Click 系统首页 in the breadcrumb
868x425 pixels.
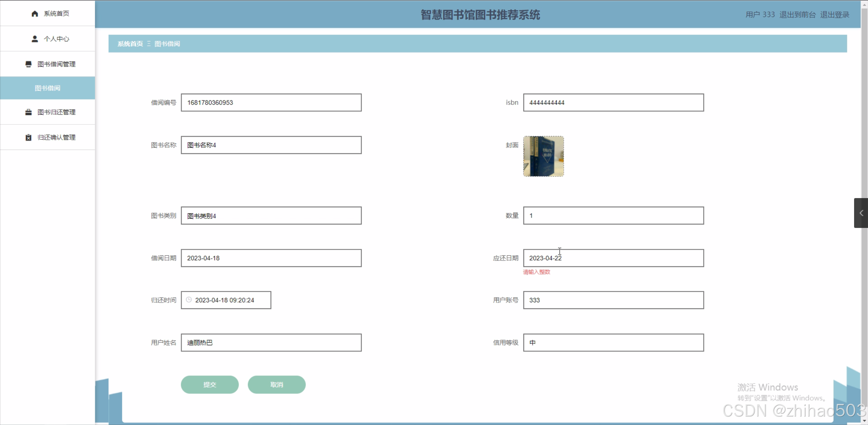(130, 44)
